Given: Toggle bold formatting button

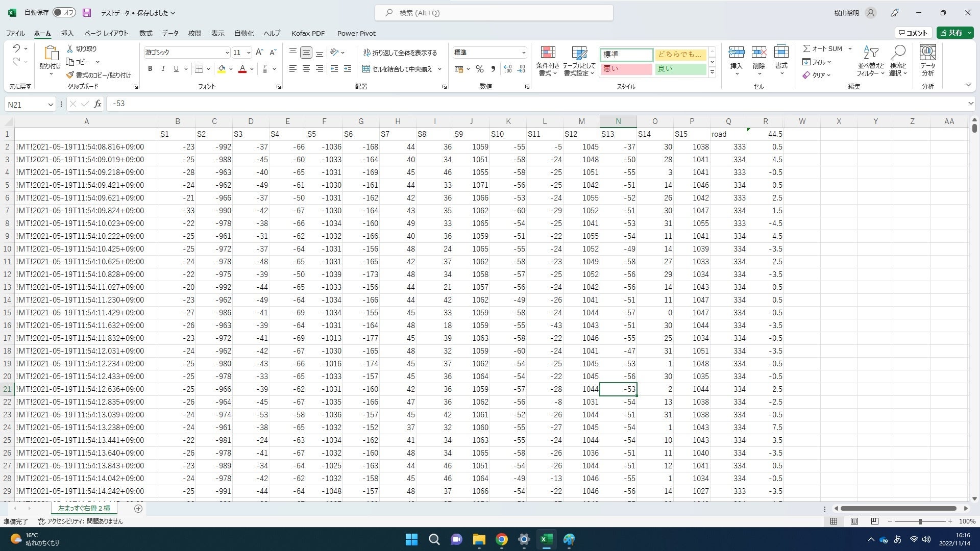Looking at the screenshot, I should tap(150, 69).
